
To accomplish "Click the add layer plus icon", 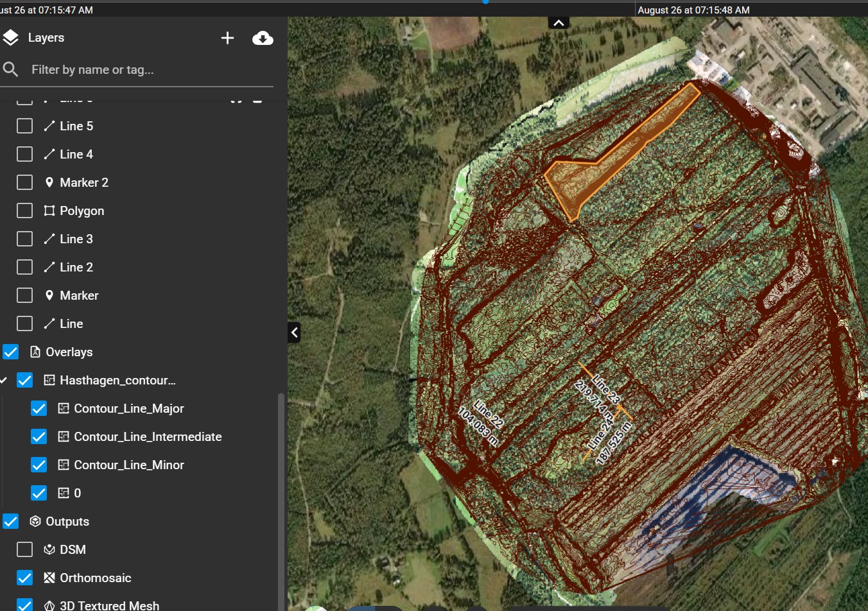I will [x=227, y=38].
